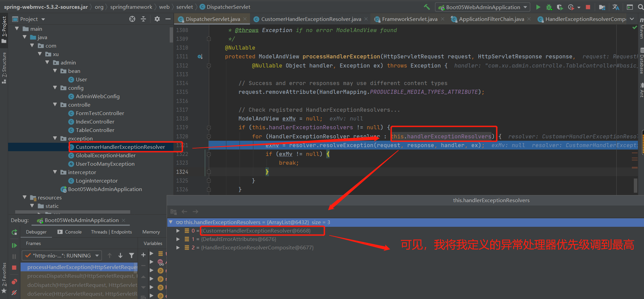Screen dimensions: 644x299
Task: Run with profiler icon in top toolbar
Action: coord(571,7)
